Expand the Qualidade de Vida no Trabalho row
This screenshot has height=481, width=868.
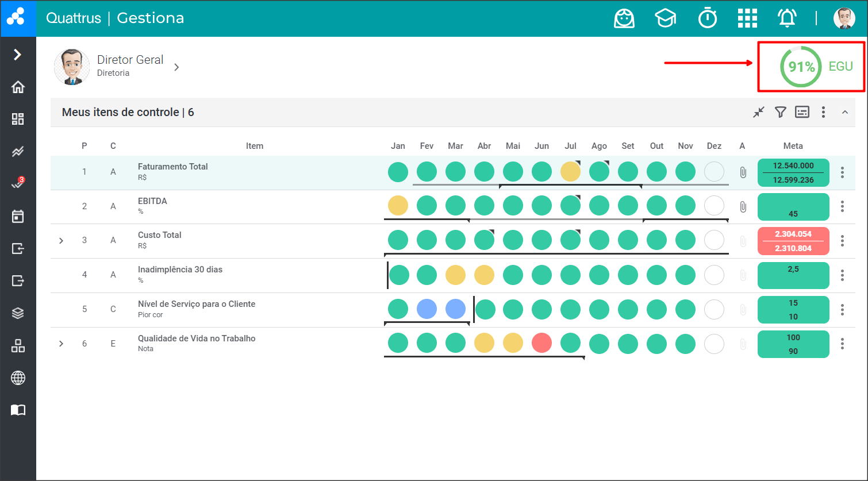[62, 344]
